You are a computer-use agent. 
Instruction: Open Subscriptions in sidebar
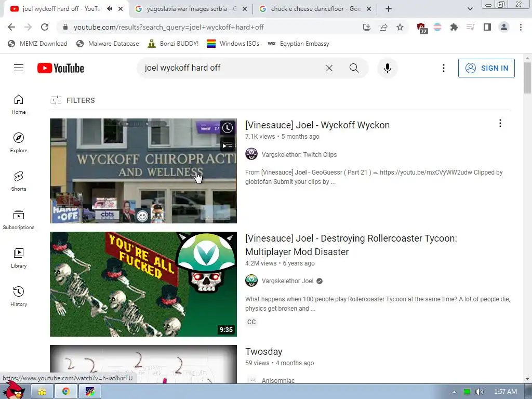click(19, 220)
